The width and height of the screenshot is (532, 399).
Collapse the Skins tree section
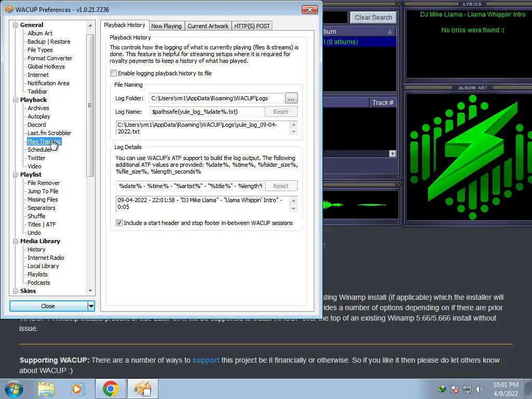click(15, 291)
